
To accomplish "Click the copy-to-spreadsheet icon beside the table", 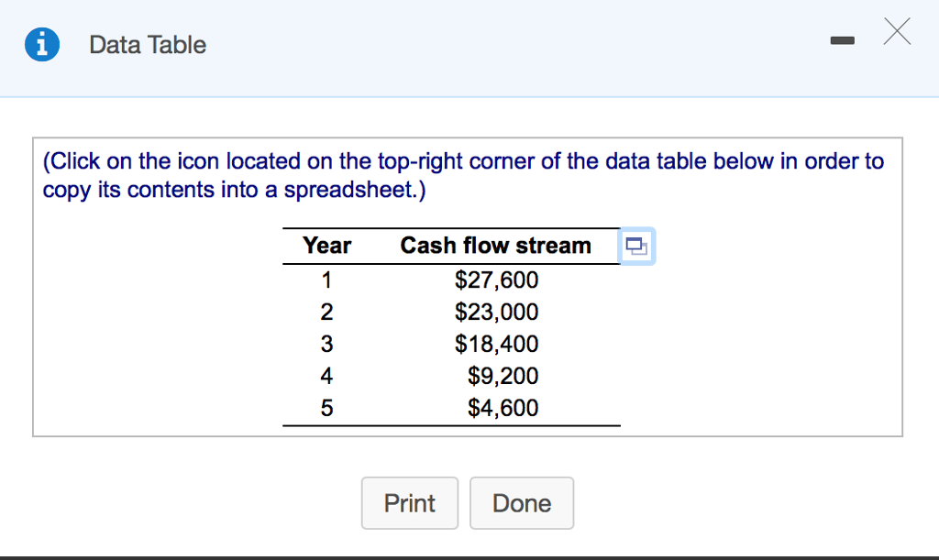I will [x=636, y=246].
